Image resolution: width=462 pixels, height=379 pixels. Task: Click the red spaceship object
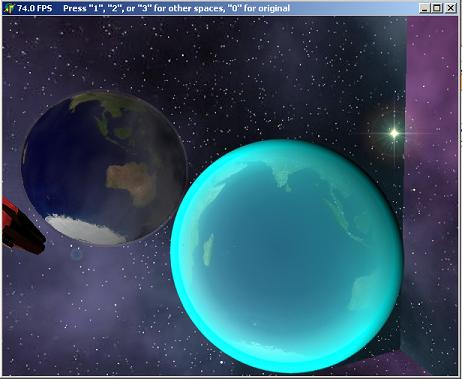point(22,227)
